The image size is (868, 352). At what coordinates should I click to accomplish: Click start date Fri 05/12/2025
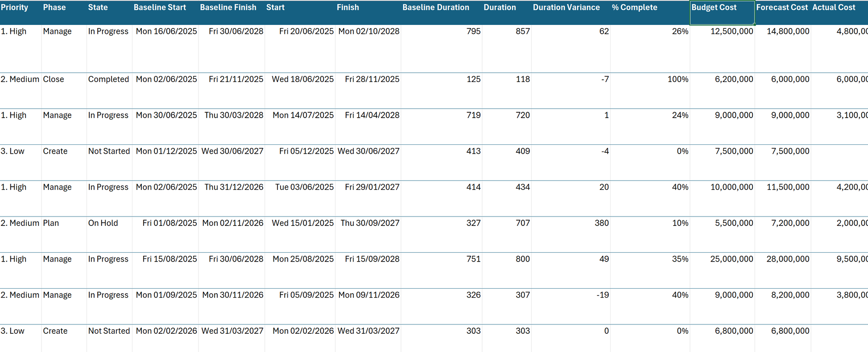306,151
